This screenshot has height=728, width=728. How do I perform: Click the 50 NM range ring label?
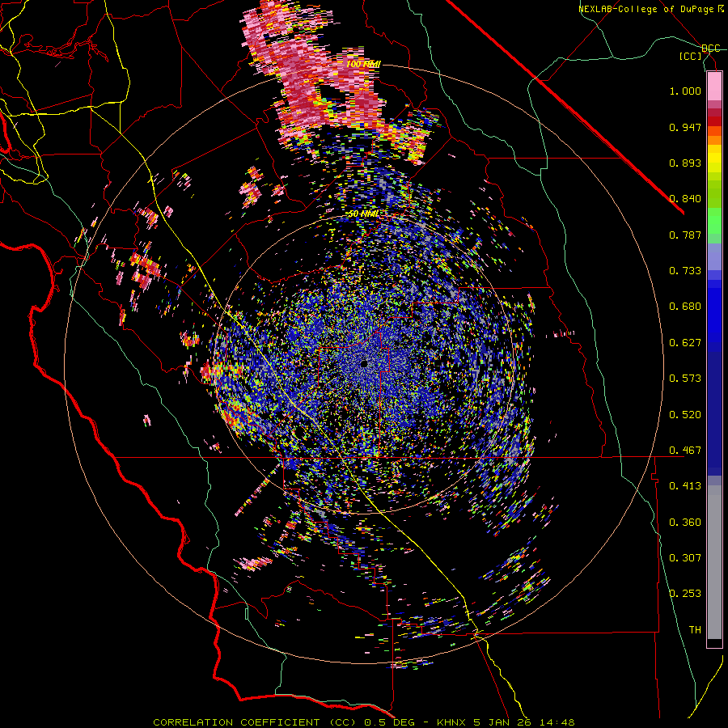[364, 214]
